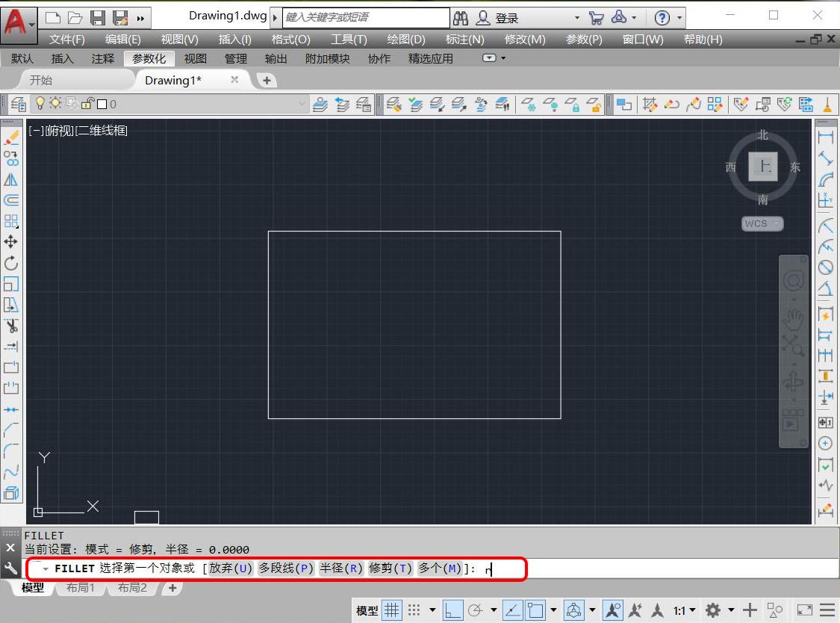Activate the Move tool

pyautogui.click(x=11, y=241)
